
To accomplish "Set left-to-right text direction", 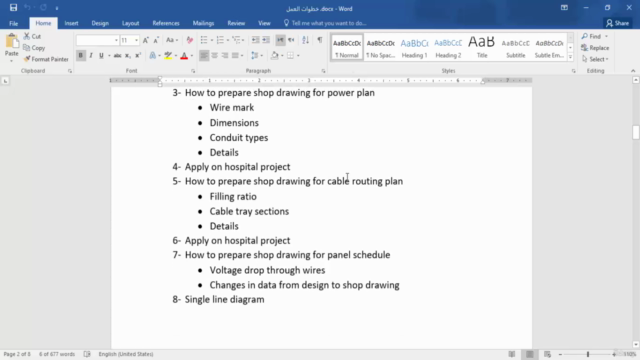I will pos(280,40).
